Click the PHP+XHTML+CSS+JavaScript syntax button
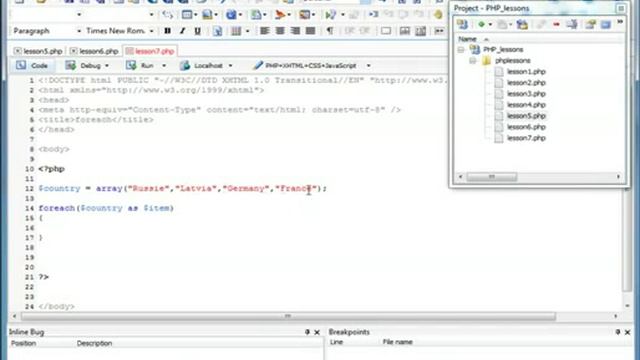This screenshot has height=360, width=640. tap(305, 65)
